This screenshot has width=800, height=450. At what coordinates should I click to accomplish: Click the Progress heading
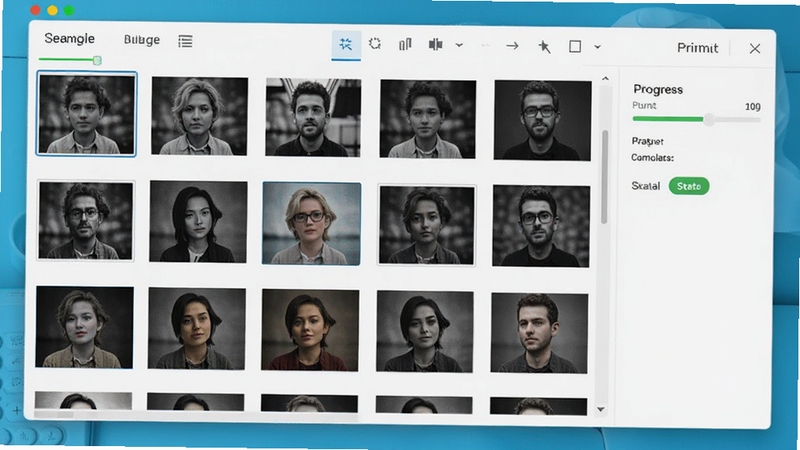(658, 90)
